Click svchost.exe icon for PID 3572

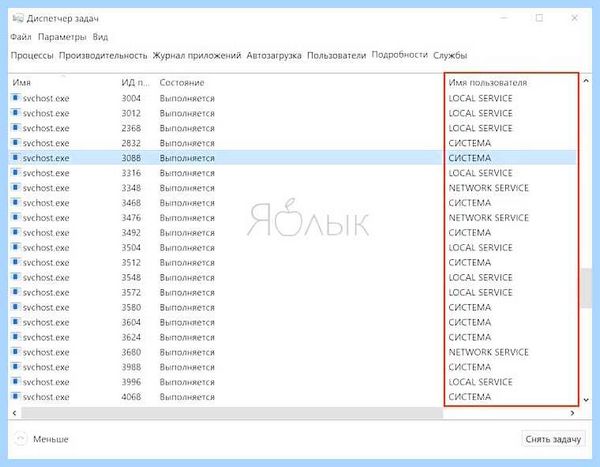tap(15, 292)
